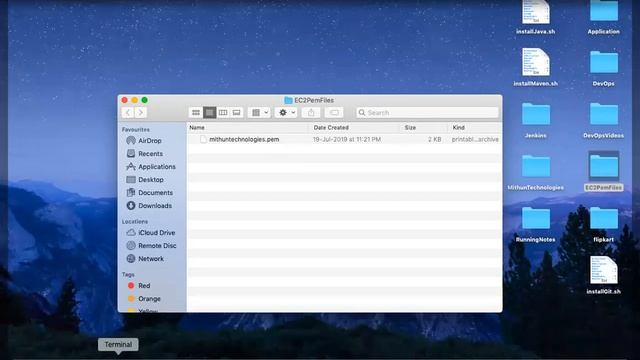This screenshot has width=640, height=360.
Task: Click the file date 19-Jul-2019 cell
Action: point(347,140)
